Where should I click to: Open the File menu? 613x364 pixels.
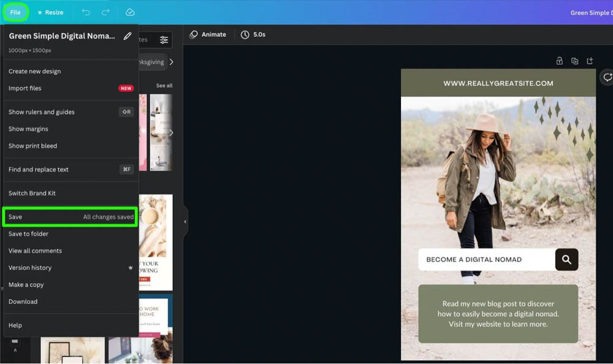click(x=15, y=12)
